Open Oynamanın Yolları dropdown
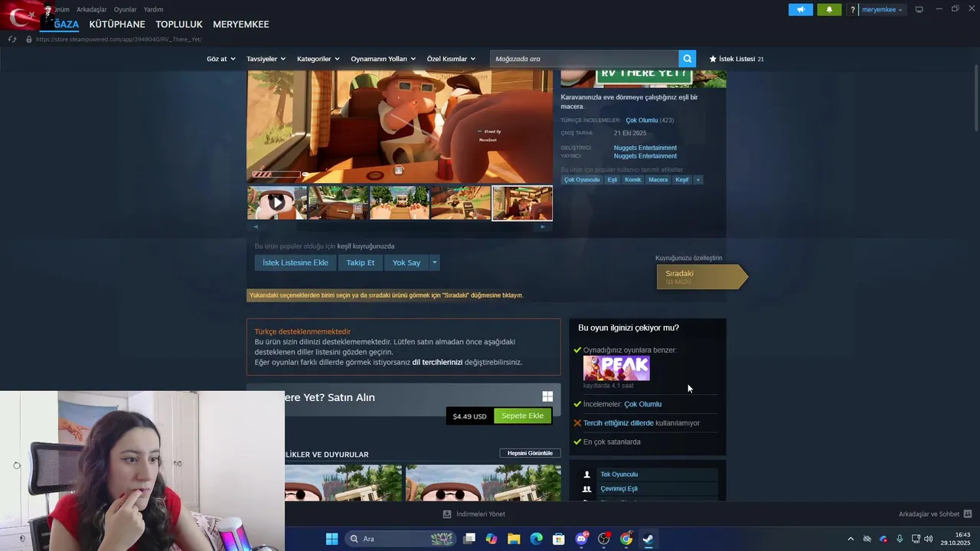The image size is (980, 551). [383, 59]
